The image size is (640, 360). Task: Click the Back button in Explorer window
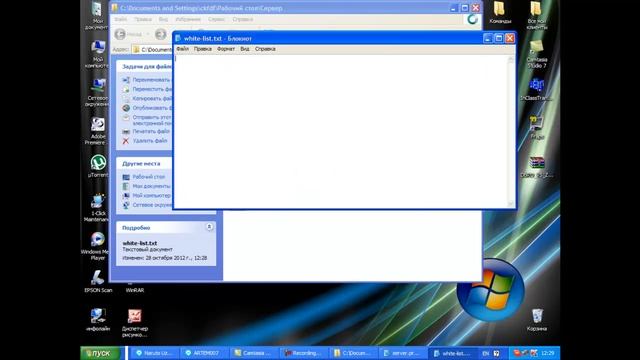[x=129, y=34]
